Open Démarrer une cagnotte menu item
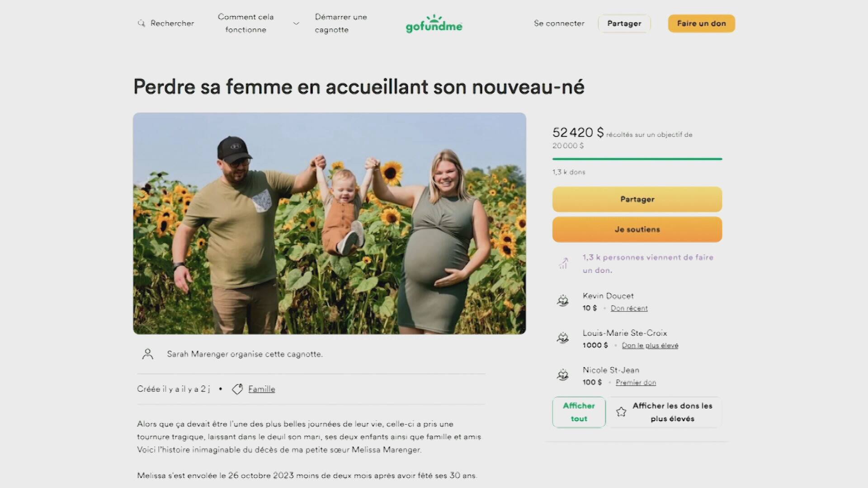The width and height of the screenshot is (868, 488). coord(341,23)
